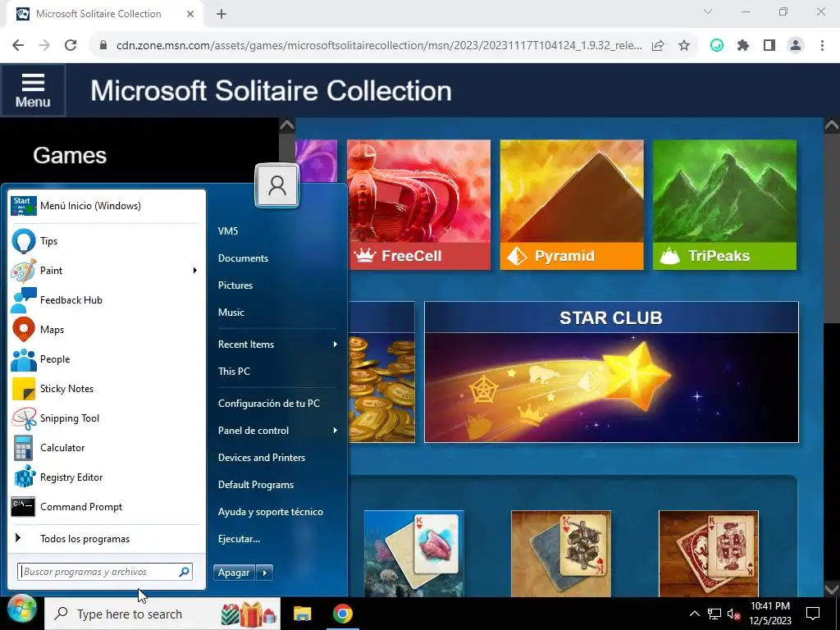840x630 pixels.
Task: Open Default Programs entry
Action: pyautogui.click(x=256, y=485)
